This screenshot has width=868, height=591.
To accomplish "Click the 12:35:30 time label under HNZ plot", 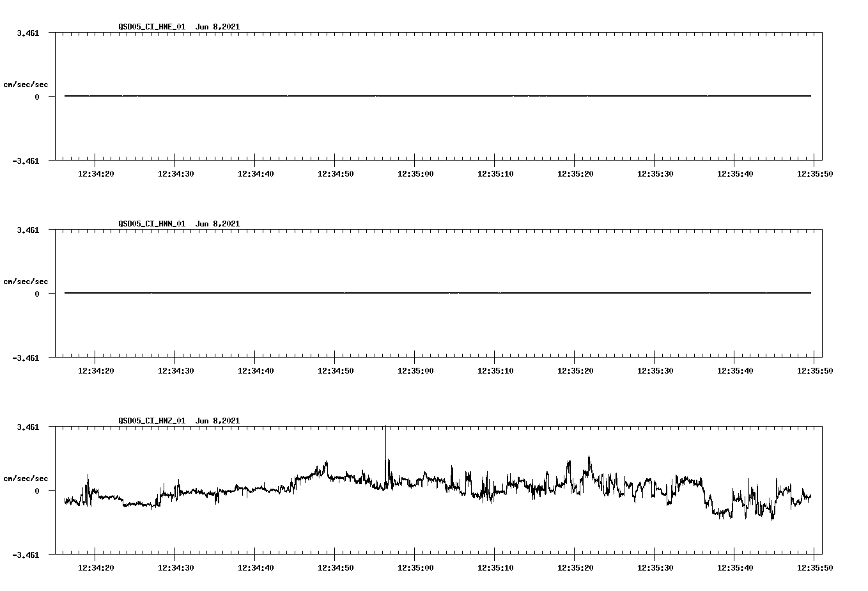I will (x=655, y=567).
